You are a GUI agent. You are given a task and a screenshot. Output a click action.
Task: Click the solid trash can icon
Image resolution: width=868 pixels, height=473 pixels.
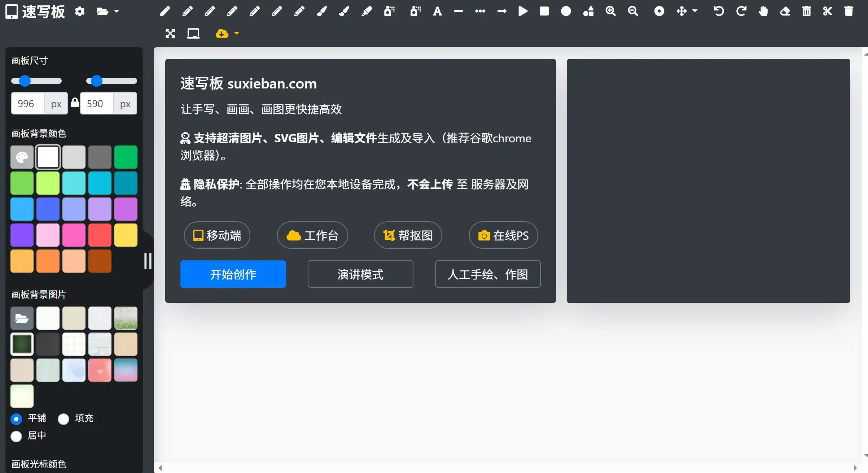[x=849, y=11]
